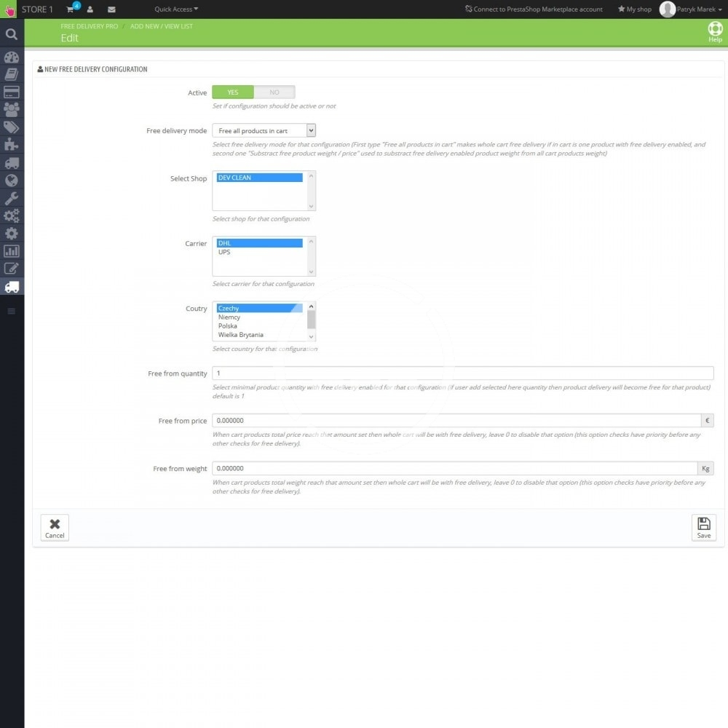Click the Cancel button
Viewport: 728px width, 728px height.
(55, 527)
